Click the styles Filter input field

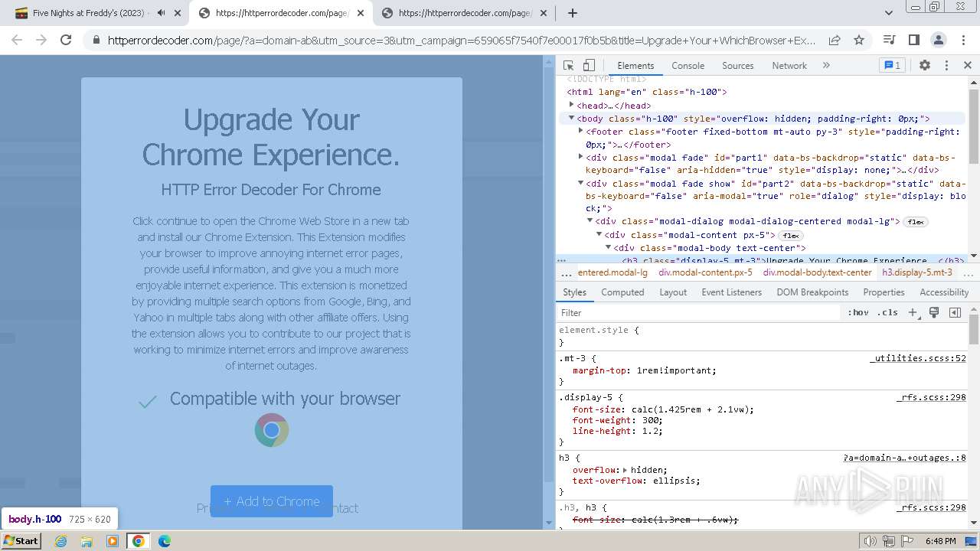pyautogui.click(x=700, y=312)
